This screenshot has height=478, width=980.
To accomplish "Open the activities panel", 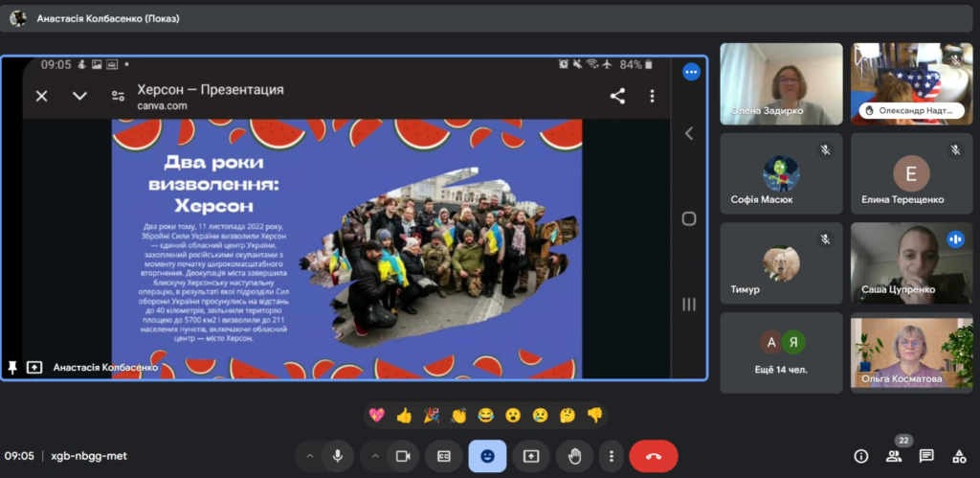I will [959, 456].
